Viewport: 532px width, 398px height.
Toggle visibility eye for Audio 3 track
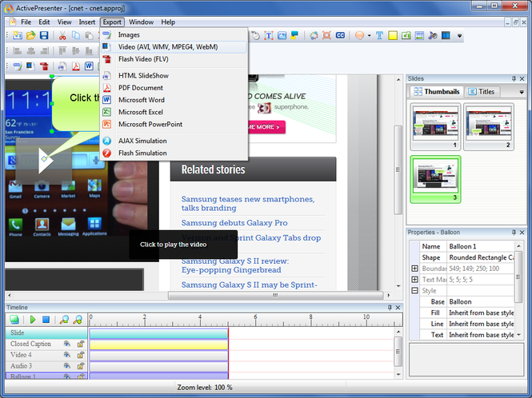click(67, 366)
